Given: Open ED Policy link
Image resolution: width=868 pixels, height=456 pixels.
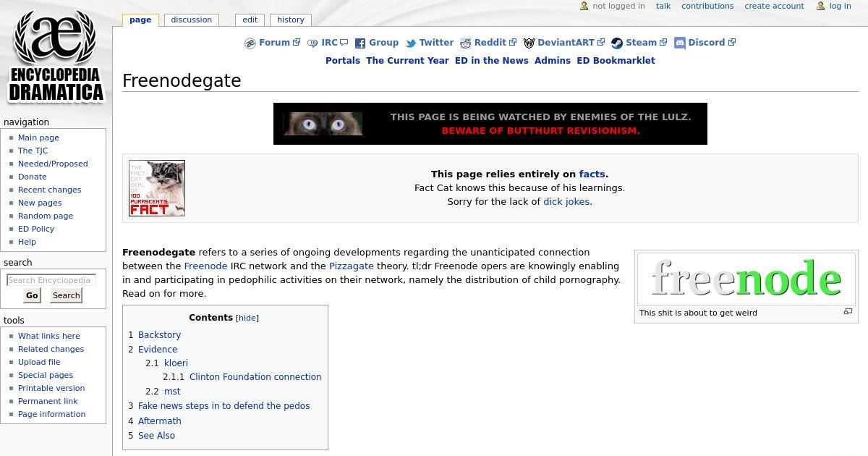Looking at the screenshot, I should (36, 229).
